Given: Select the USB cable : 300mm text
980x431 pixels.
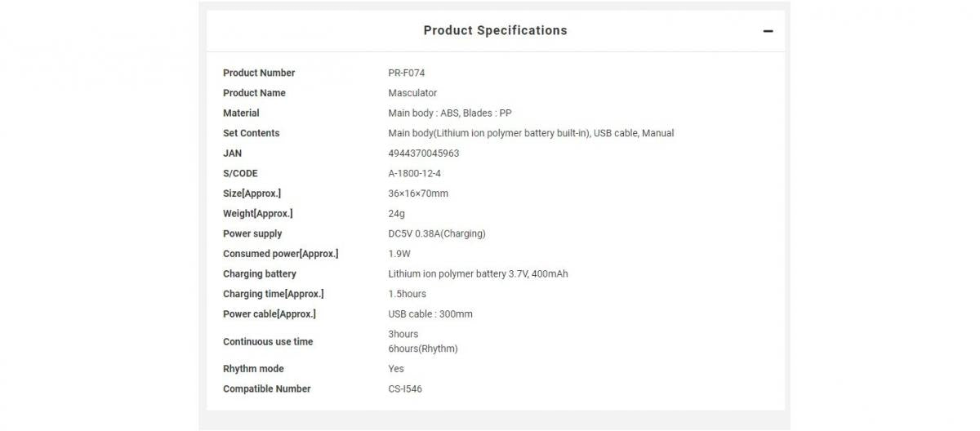Looking at the screenshot, I should [x=430, y=314].
